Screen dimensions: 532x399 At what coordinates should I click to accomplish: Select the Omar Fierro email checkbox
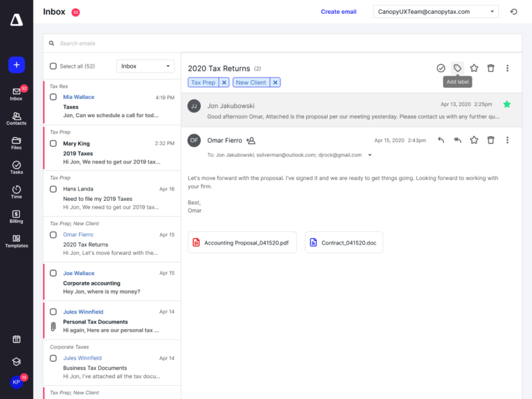(53, 235)
